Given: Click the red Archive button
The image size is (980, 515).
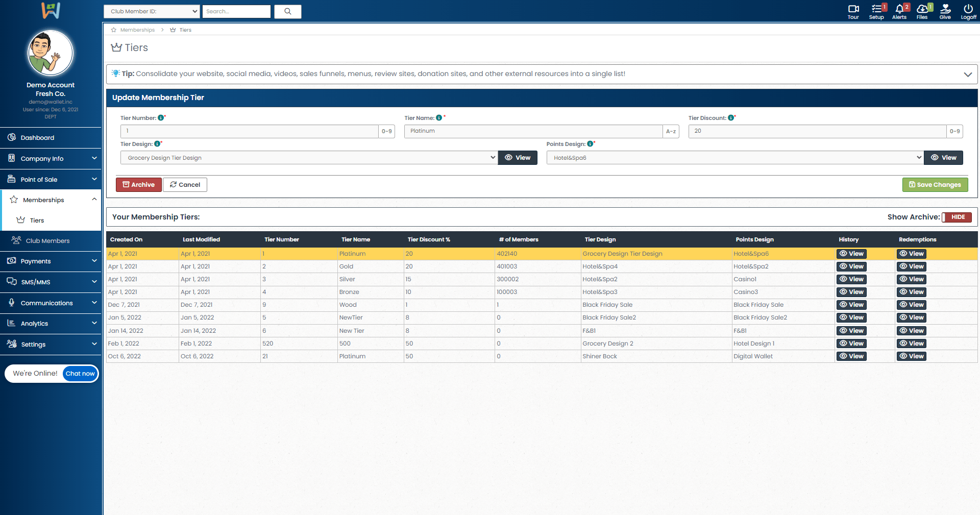Looking at the screenshot, I should (139, 185).
